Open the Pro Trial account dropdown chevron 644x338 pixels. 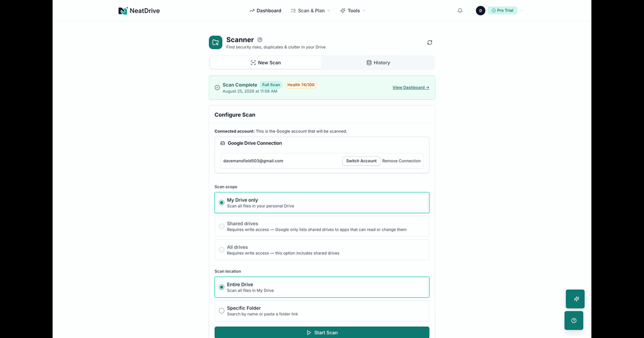point(521,11)
